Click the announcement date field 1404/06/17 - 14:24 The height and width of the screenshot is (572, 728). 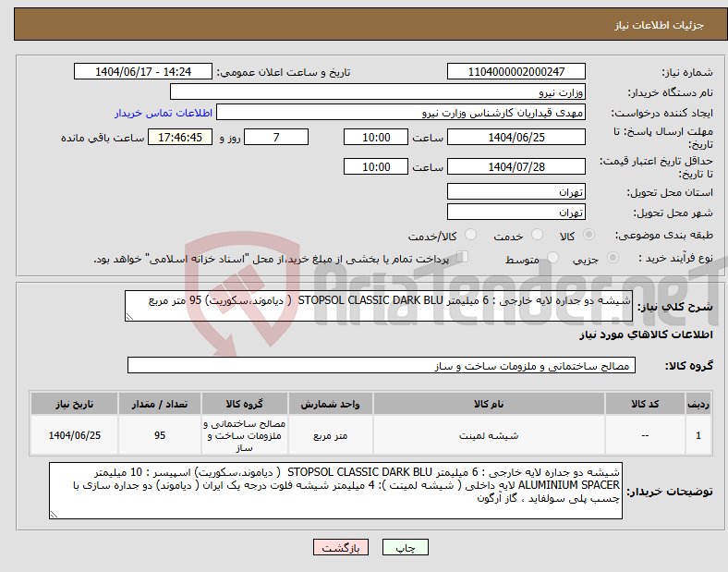[143, 71]
